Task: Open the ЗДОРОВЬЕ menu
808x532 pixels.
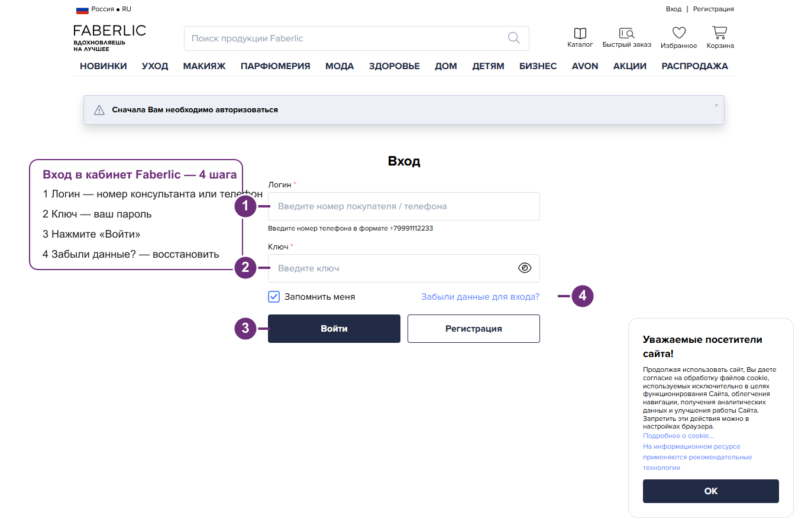Action: pos(395,66)
